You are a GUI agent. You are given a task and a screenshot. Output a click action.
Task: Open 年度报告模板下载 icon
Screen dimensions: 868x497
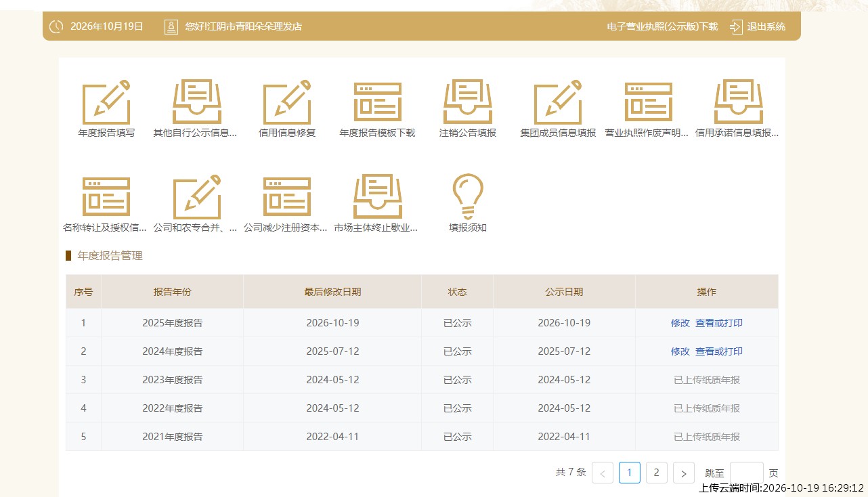(x=378, y=102)
